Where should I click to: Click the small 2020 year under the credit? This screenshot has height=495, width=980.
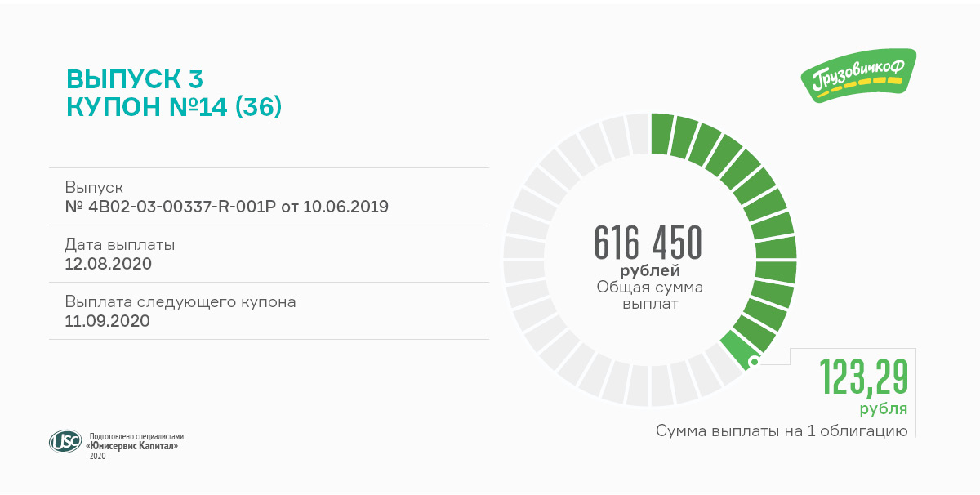pyautogui.click(x=97, y=456)
